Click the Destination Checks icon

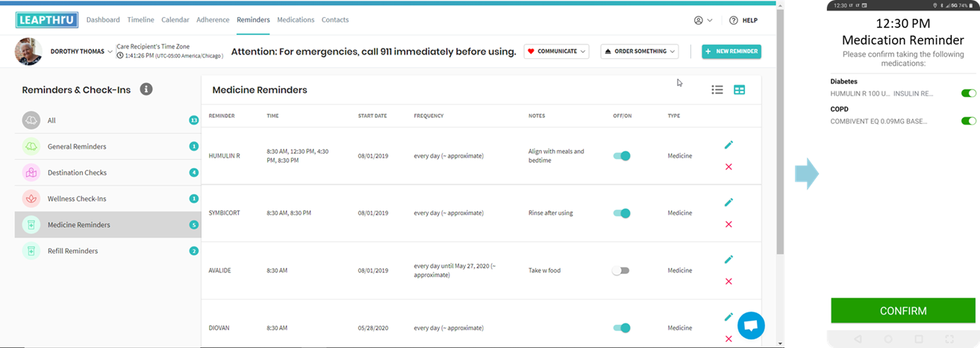[x=31, y=173]
